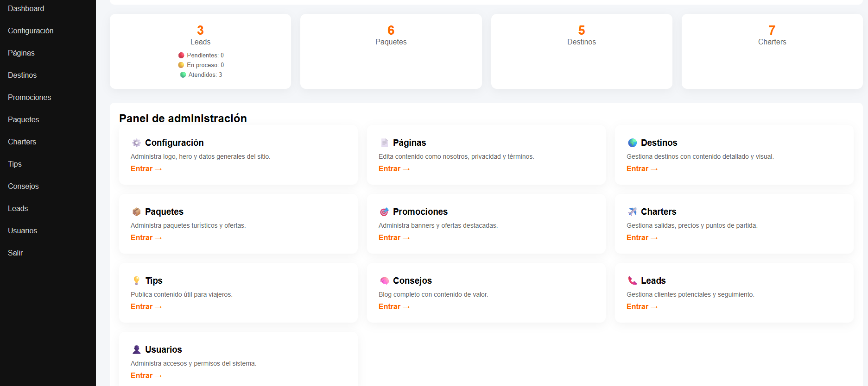Viewport: 868px width, 386px height.
Task: Click the user silhouette icon beside Usuarios
Action: click(x=136, y=349)
